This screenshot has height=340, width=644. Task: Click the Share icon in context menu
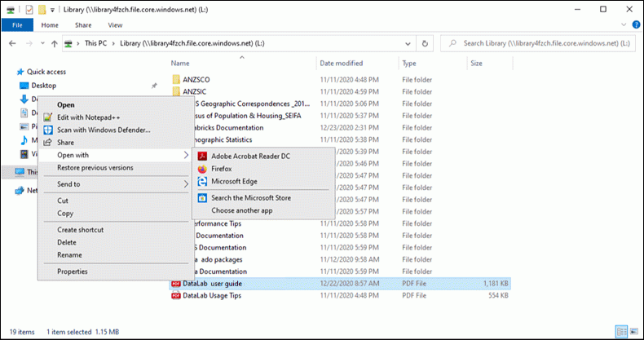coord(48,143)
